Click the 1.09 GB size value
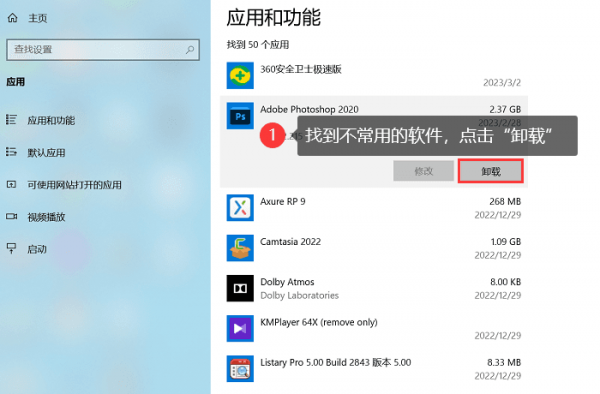 506,242
